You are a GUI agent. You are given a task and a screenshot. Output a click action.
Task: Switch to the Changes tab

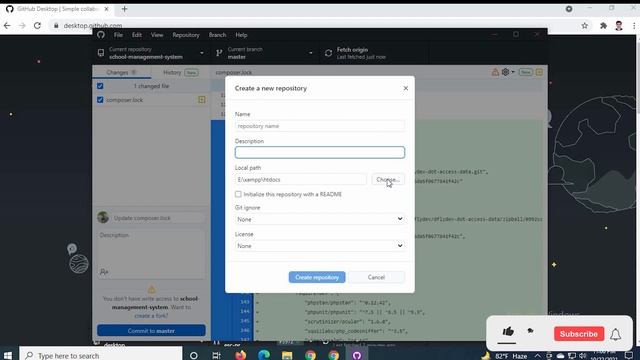coord(121,72)
